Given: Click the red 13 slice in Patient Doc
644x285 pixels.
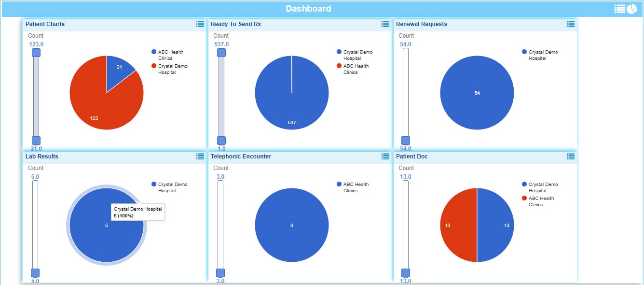Looking at the screenshot, I should [456, 225].
